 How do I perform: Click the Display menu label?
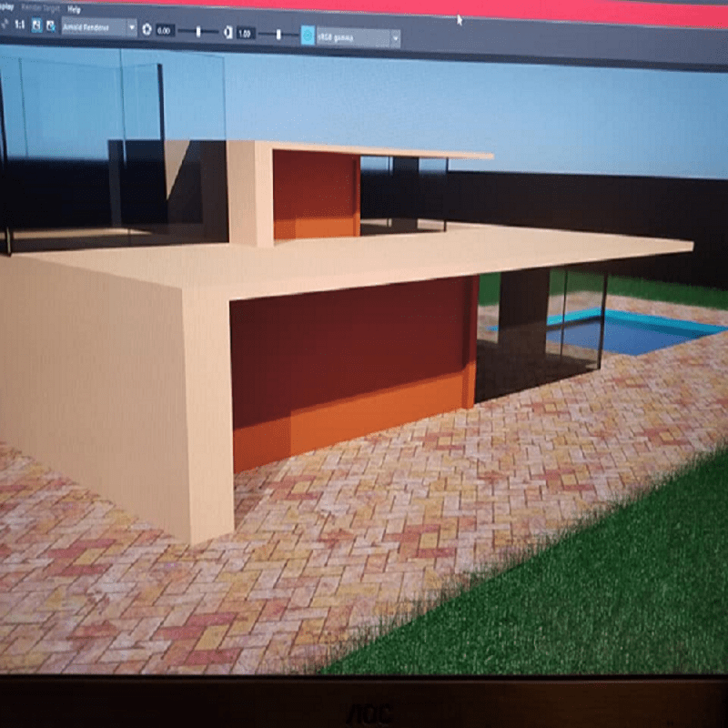coord(7,4)
